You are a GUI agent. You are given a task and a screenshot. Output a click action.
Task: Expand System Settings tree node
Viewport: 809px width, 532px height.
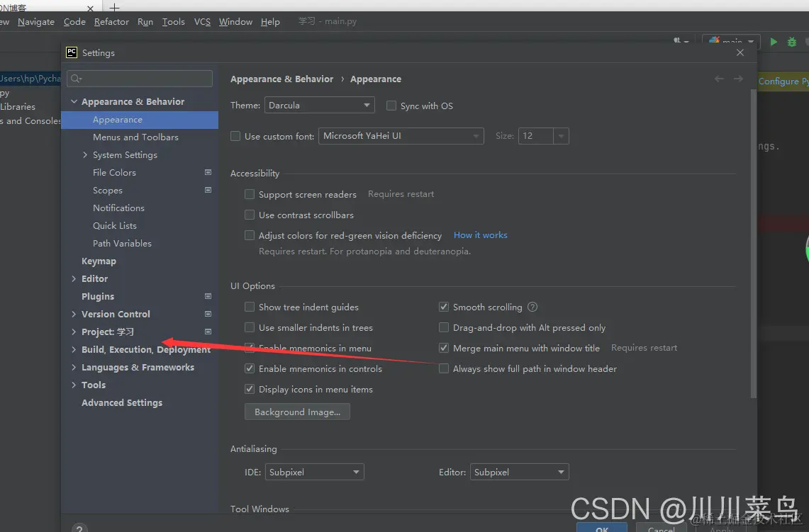click(x=85, y=154)
